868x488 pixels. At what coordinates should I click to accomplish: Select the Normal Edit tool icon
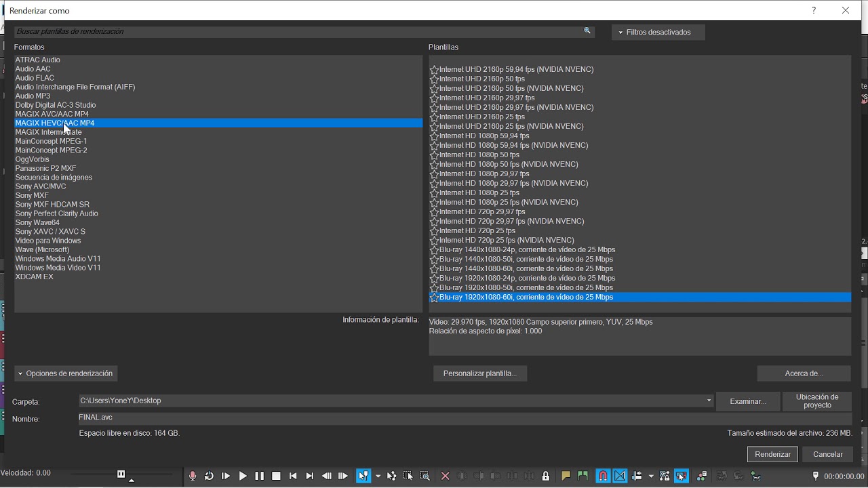point(363,476)
